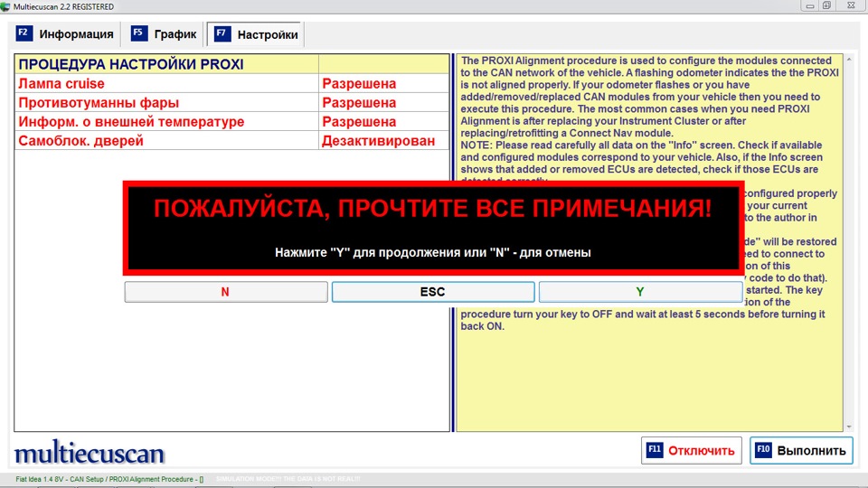The image size is (868, 488).
Task: Select the Настройки tab
Action: click(256, 34)
